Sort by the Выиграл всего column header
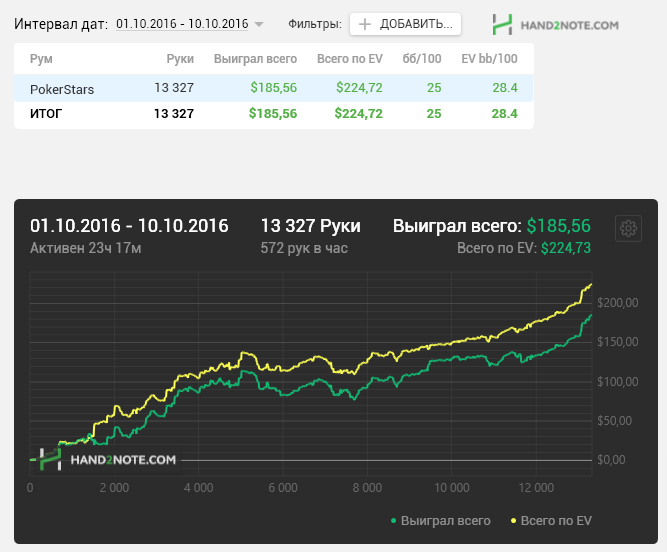667x552 pixels. (255, 59)
